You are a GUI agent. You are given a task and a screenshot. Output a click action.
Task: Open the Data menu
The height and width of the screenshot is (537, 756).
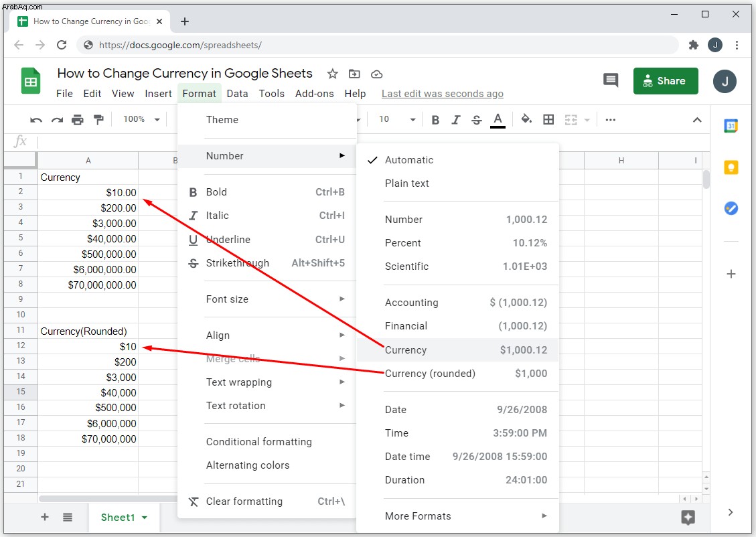pyautogui.click(x=237, y=94)
